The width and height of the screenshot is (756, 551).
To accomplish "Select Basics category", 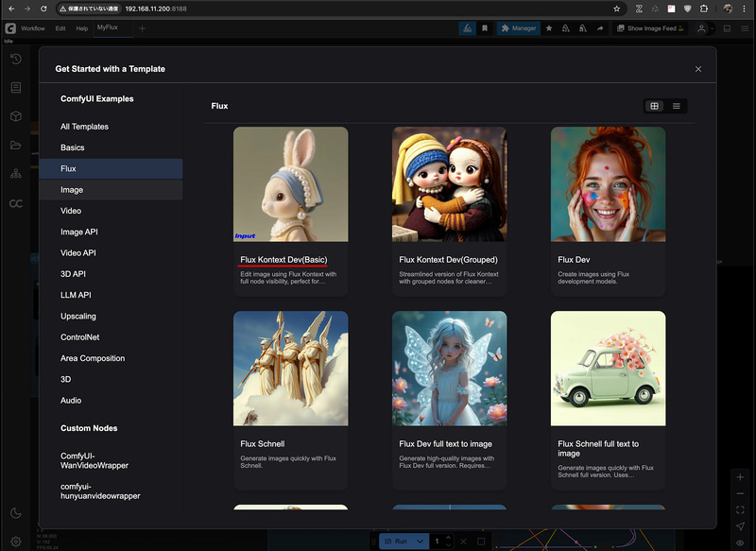I will click(111, 147).
